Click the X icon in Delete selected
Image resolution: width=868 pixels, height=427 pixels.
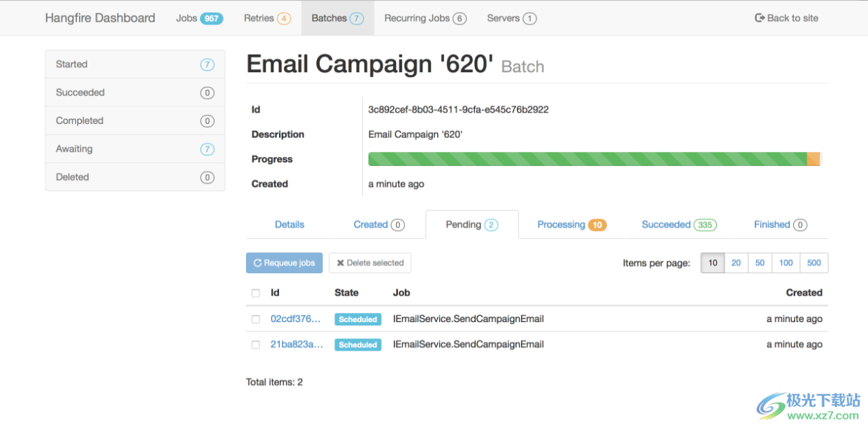[341, 263]
